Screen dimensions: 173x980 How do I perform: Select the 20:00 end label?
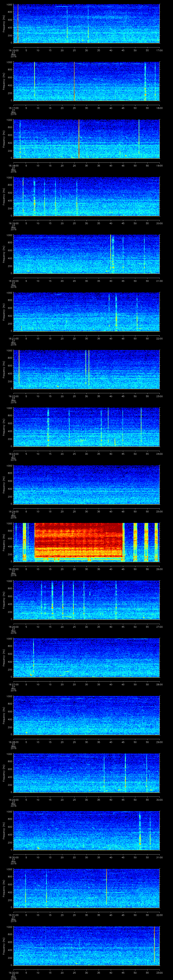click(x=159, y=223)
